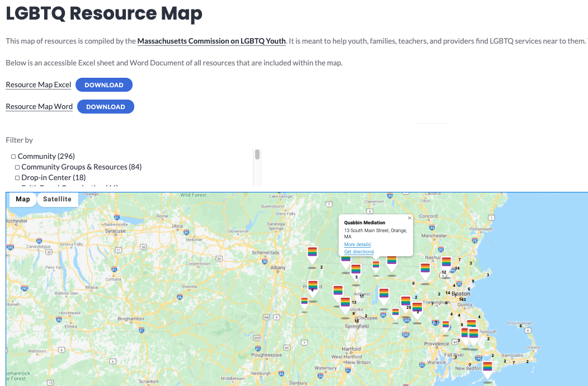Click the rainbow marker near Nashua
Image resolution: width=588 pixels, height=386 pixels.
[426, 267]
